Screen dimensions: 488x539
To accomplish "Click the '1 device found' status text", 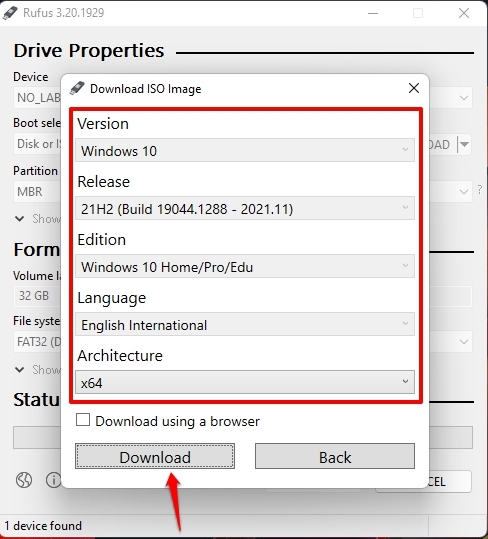I will (43, 526).
